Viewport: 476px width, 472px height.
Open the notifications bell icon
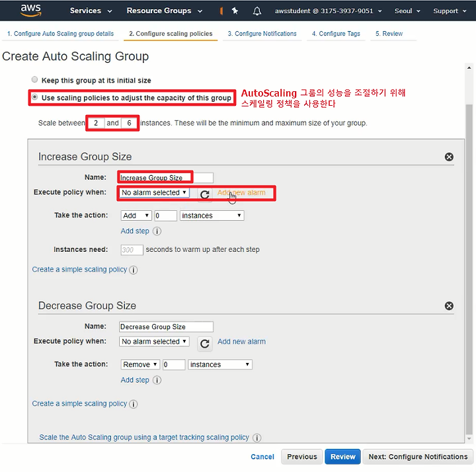[x=257, y=11]
